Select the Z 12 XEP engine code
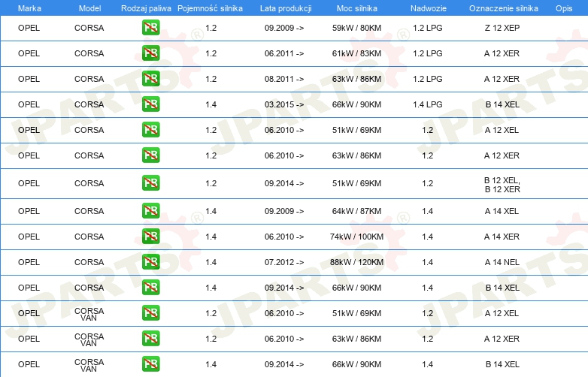Image resolution: width=588 pixels, height=377 pixels. point(502,29)
